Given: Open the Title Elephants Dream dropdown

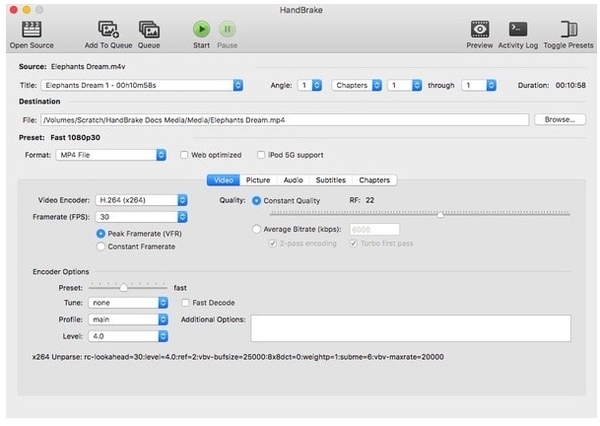Looking at the screenshot, I should click(141, 86).
